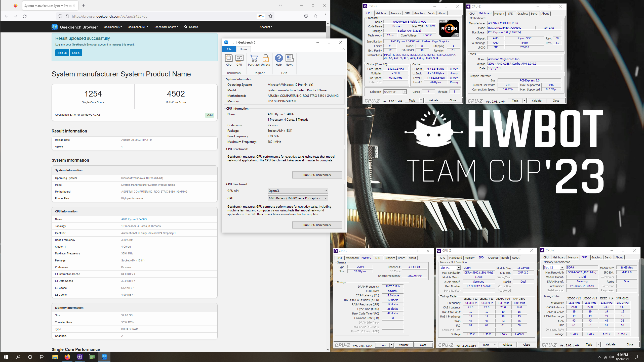This screenshot has height=362, width=644.
Task: Open the Firefox application menu
Action: [x=324, y=16]
